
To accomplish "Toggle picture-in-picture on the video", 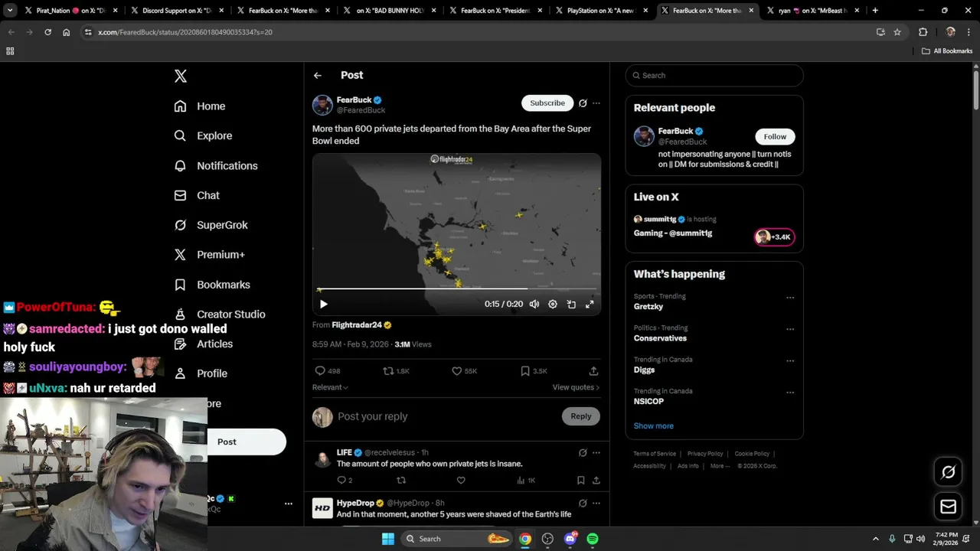I will 571,304.
